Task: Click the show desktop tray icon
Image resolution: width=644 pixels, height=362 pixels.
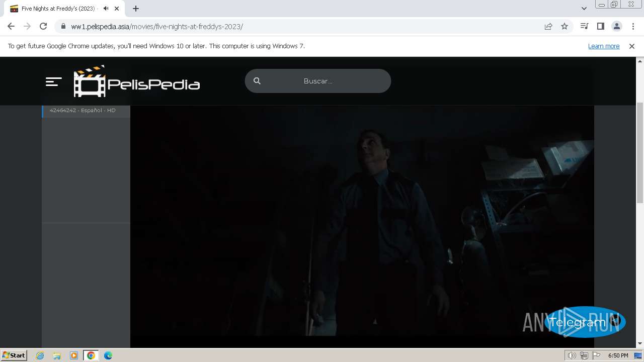Action: [x=638, y=355]
